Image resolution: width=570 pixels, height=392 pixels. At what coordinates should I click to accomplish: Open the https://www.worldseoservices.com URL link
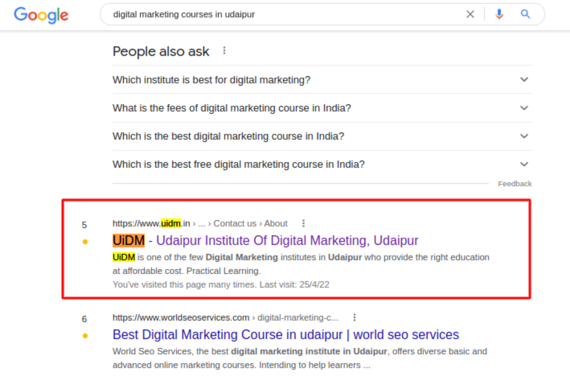[x=180, y=317]
